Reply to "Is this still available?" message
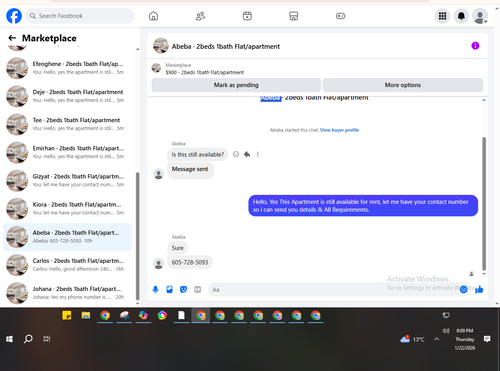This screenshot has height=371, width=500. coord(247,154)
